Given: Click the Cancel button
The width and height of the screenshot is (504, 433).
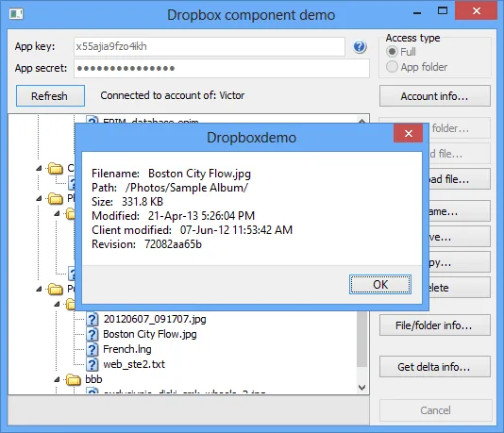Looking at the screenshot, I should (435, 410).
